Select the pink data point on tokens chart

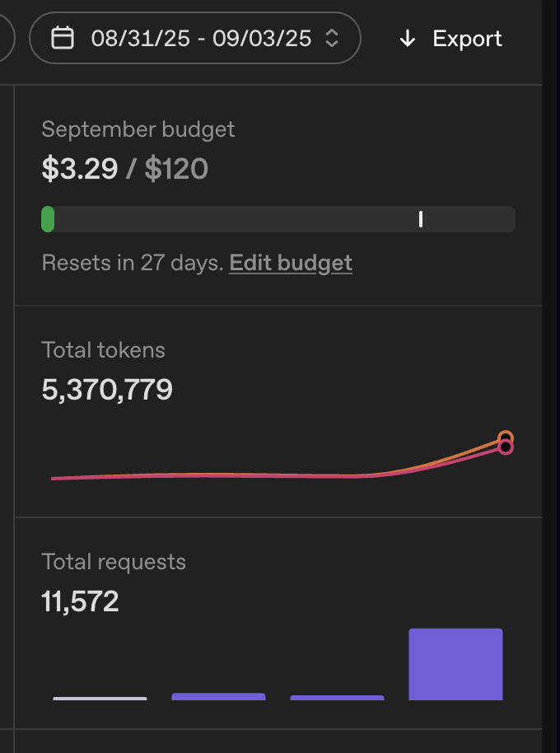(x=506, y=447)
